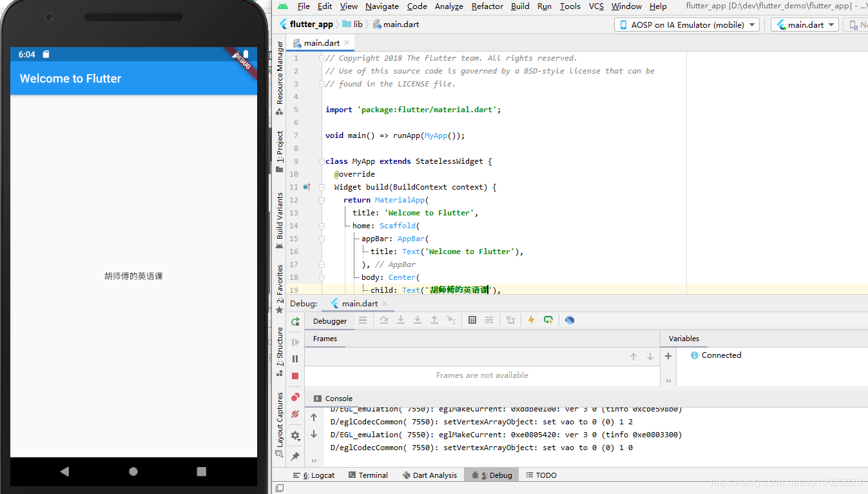Screen dimensions: 868x494
Task: Open the 6: Logcat tool window
Action: pos(314,475)
